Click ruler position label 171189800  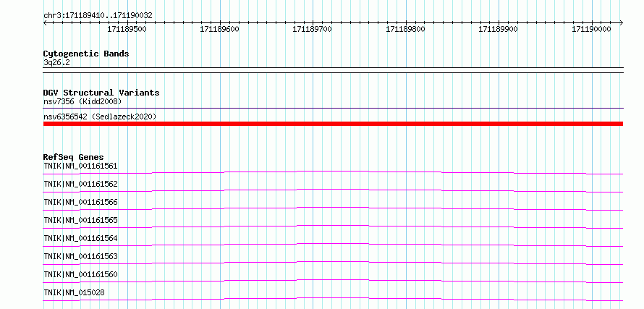pos(405,29)
